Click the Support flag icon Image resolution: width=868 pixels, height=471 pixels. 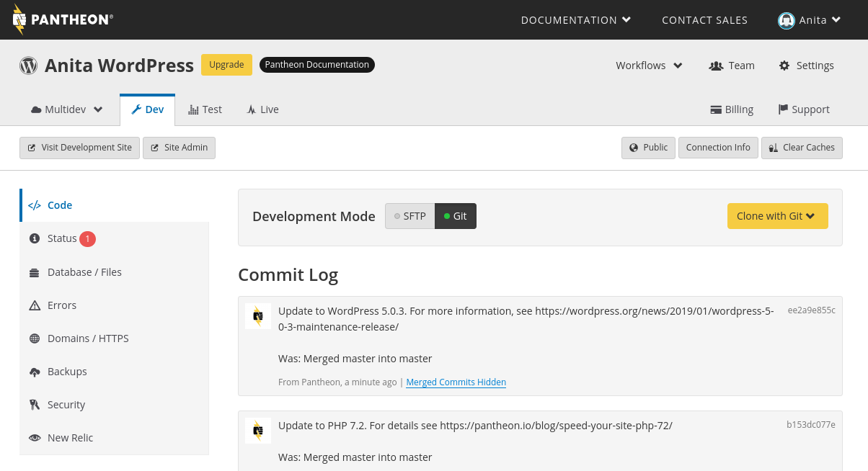pos(783,109)
